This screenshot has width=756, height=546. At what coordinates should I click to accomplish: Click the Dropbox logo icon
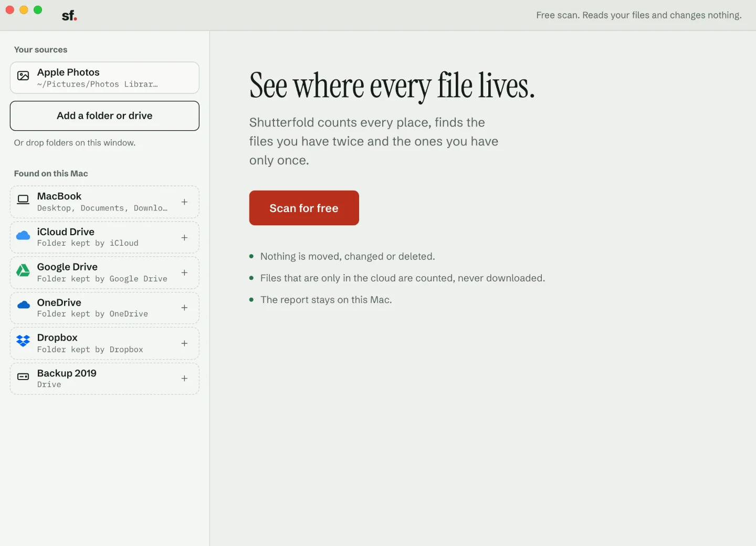point(23,341)
